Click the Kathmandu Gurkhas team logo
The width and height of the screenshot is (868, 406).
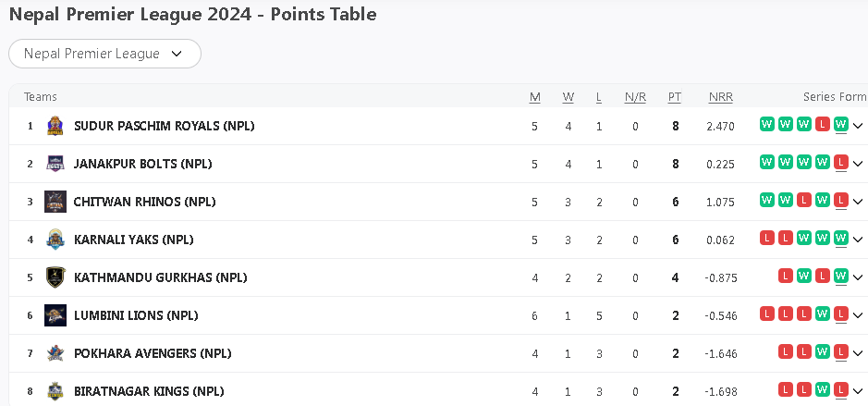coord(55,277)
